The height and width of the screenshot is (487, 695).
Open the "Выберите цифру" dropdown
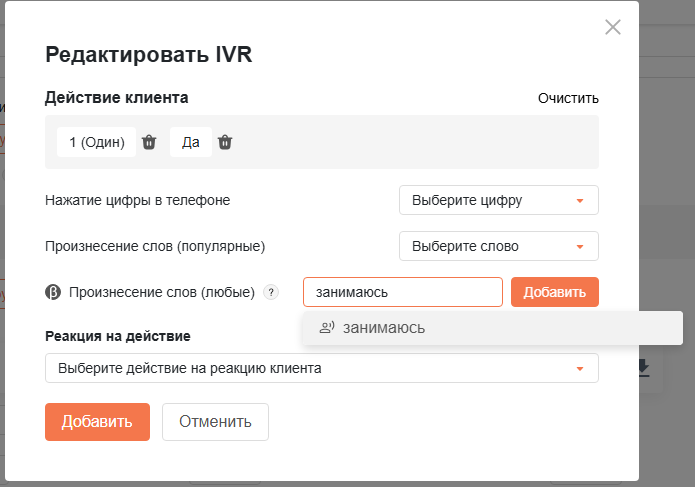(x=499, y=200)
